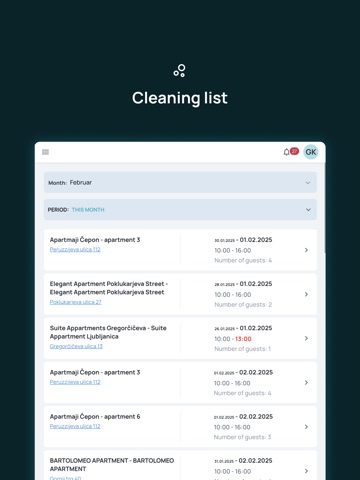
Task: Open Peruzzijeva ulica 112 link in 01.02.2025 entry
Action: (x=75, y=249)
